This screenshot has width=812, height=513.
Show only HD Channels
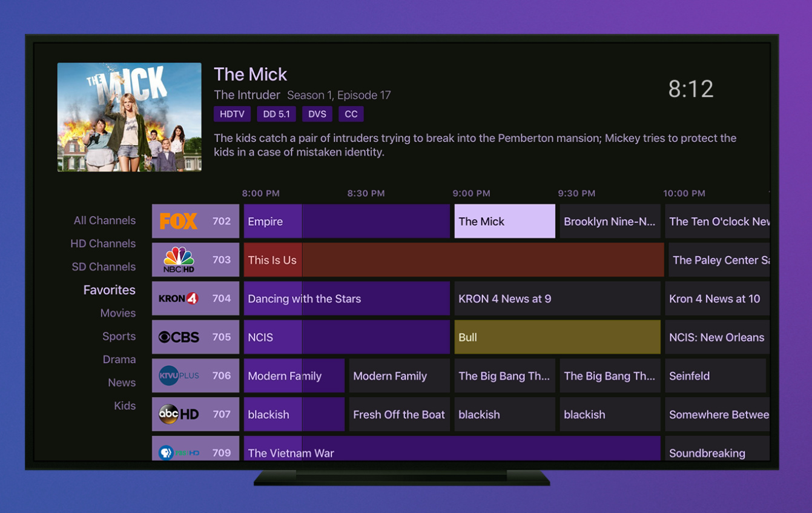[x=103, y=243]
